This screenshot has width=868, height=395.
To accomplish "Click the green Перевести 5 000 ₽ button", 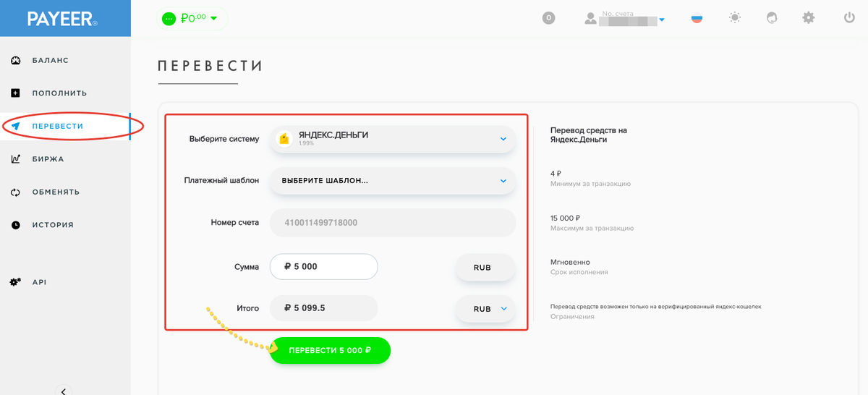I will [x=330, y=350].
